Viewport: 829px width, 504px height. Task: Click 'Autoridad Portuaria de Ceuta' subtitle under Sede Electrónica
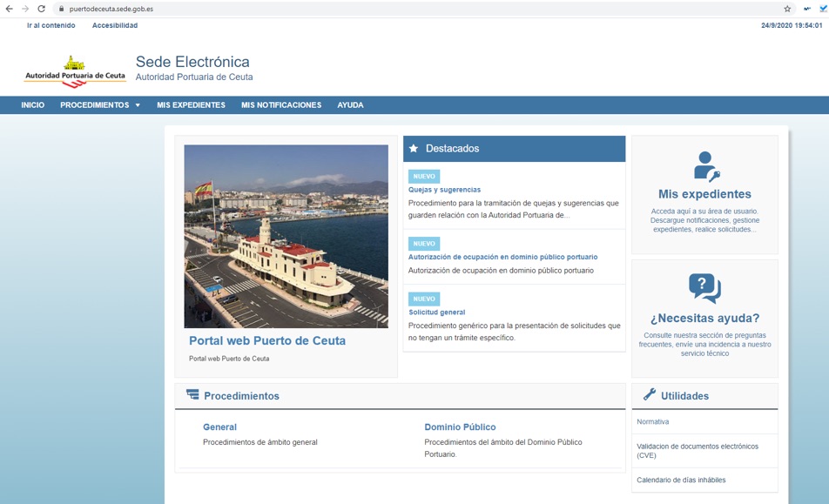pyautogui.click(x=194, y=77)
